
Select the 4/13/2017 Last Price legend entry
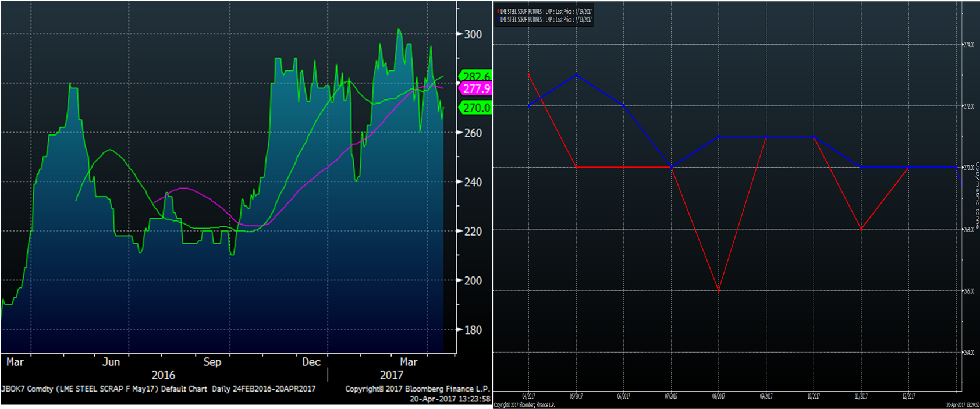[x=545, y=20]
